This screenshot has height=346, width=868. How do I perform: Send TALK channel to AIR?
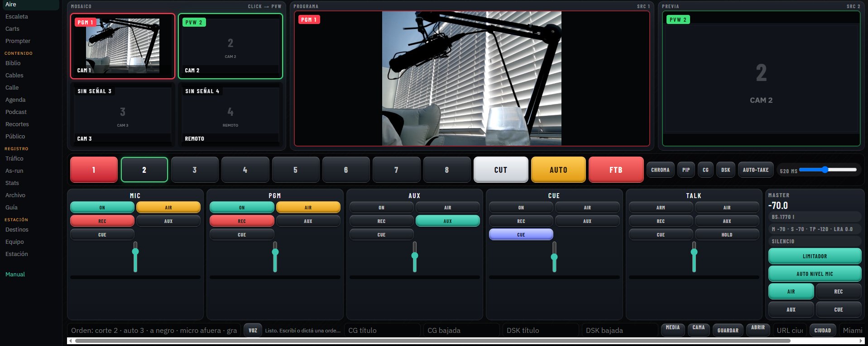[727, 207]
